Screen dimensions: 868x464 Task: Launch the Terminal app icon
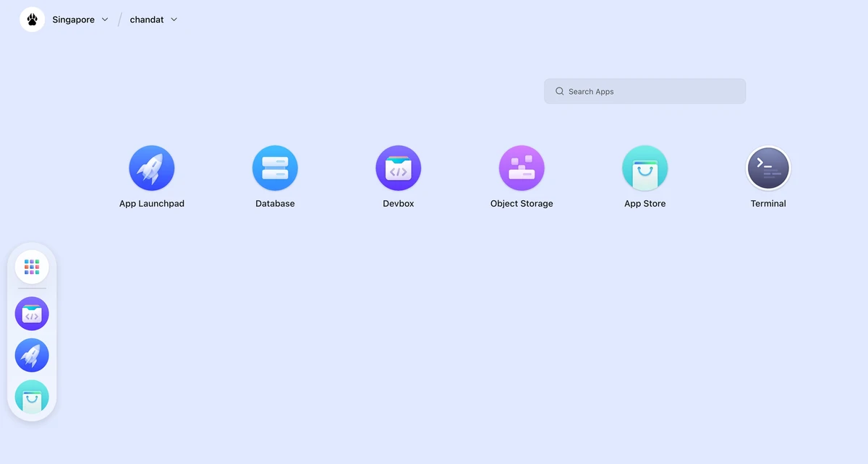point(768,168)
